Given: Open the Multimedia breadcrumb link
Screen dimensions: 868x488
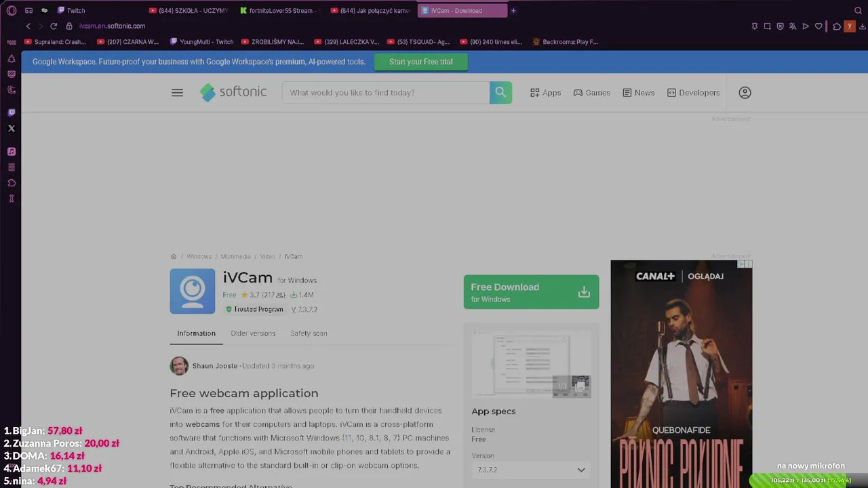Looking at the screenshot, I should pyautogui.click(x=235, y=257).
